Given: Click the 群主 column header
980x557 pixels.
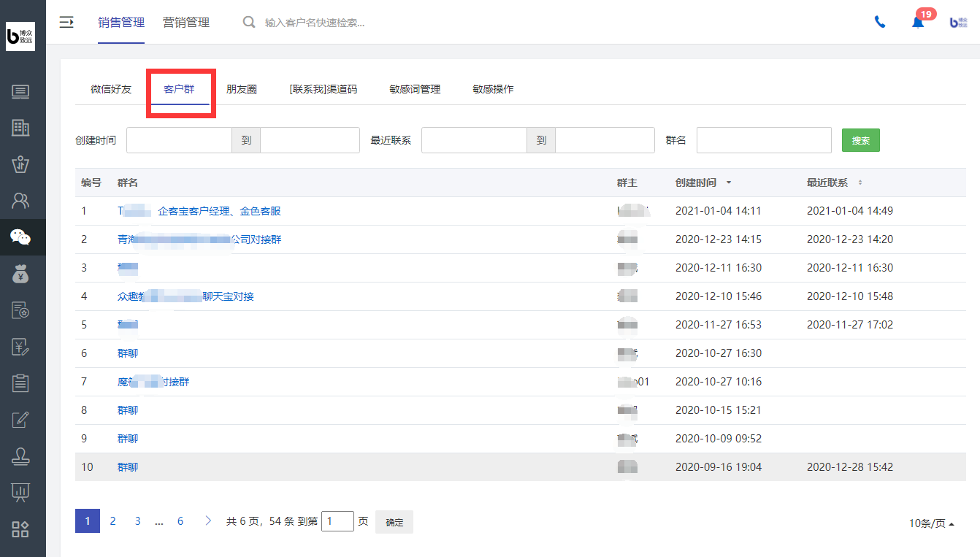Looking at the screenshot, I should [x=627, y=183].
